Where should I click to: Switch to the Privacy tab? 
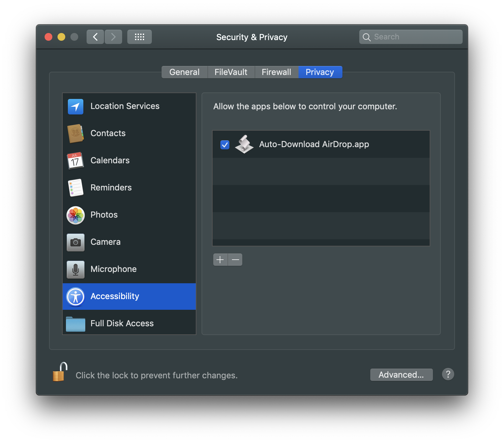[320, 72]
